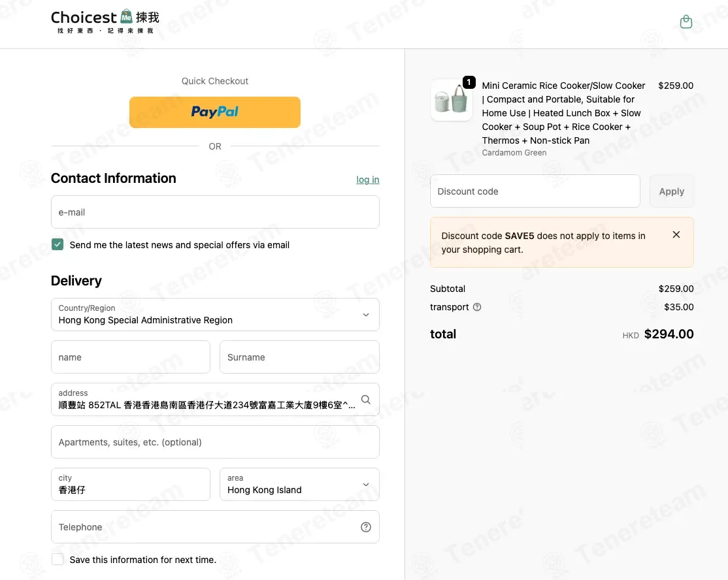This screenshot has height=580, width=728.
Task: Click the city field containing 香港仔
Action: click(131, 485)
